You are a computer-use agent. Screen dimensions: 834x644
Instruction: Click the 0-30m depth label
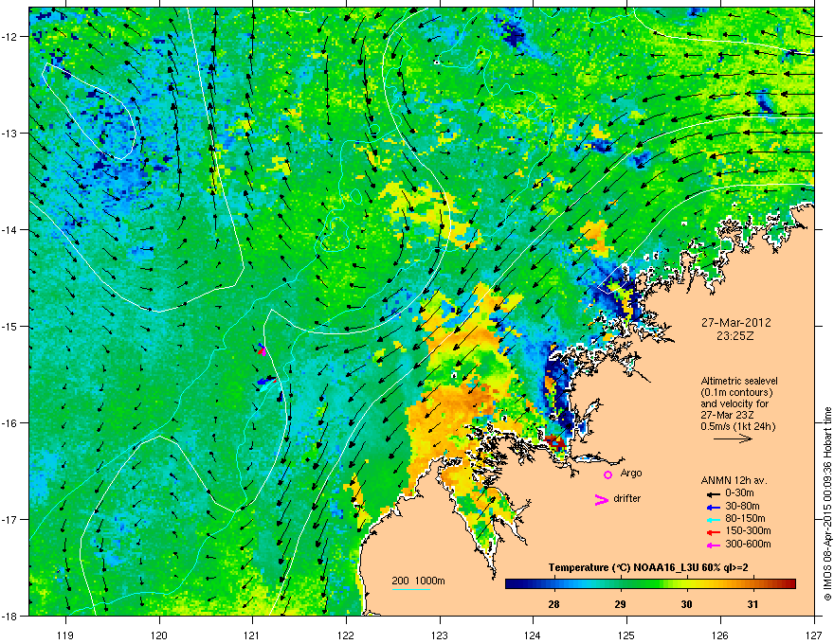point(740,493)
